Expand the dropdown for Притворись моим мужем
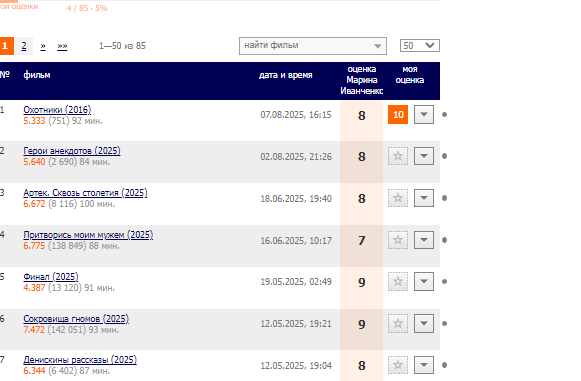 click(x=424, y=240)
